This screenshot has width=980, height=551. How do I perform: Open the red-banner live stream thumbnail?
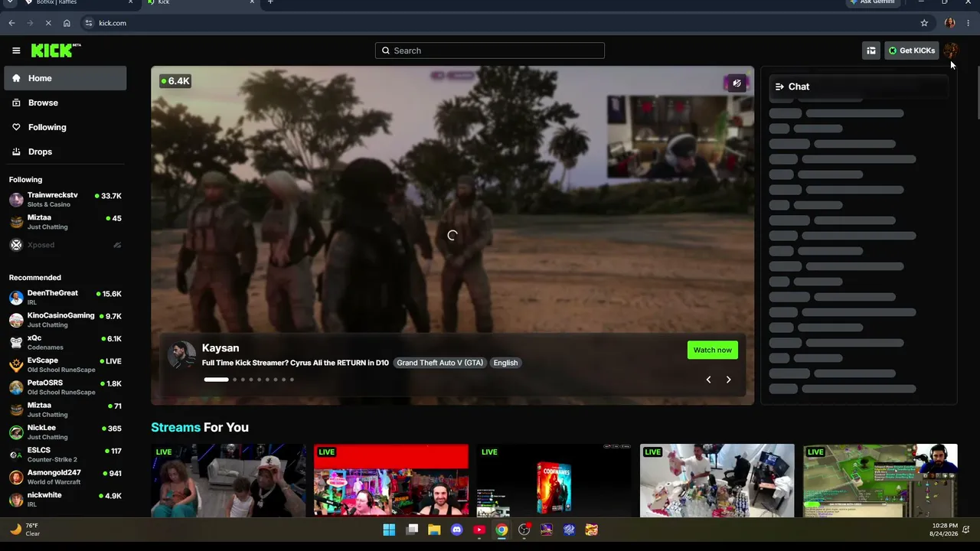[391, 481]
